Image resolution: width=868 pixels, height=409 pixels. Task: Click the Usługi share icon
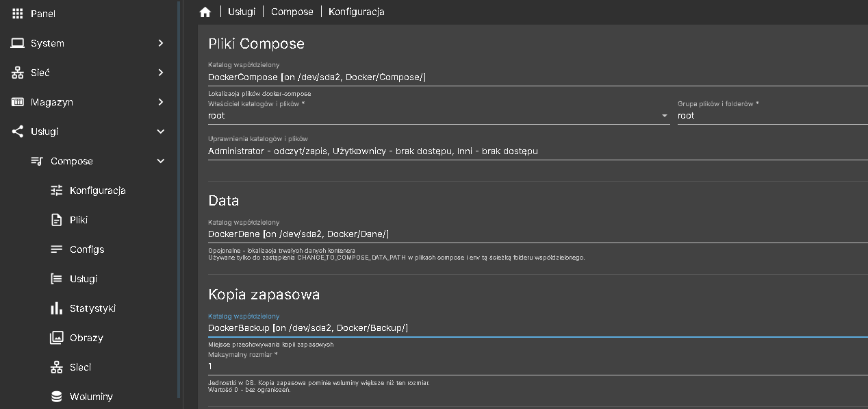tap(18, 132)
